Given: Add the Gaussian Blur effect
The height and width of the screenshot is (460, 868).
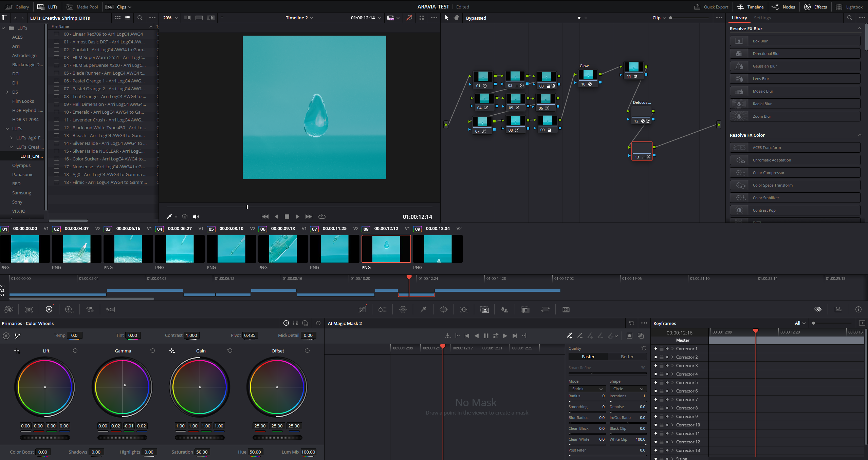Looking at the screenshot, I should [x=795, y=66].
